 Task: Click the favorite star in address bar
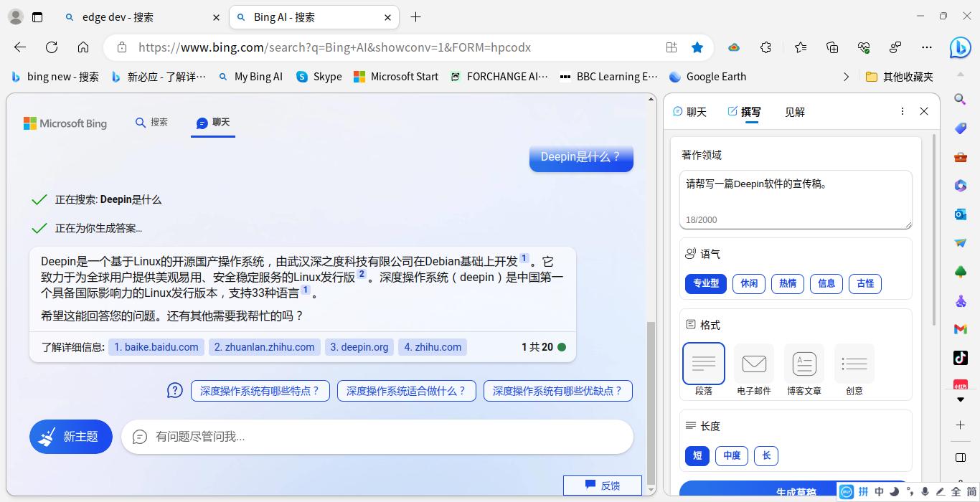coord(697,47)
